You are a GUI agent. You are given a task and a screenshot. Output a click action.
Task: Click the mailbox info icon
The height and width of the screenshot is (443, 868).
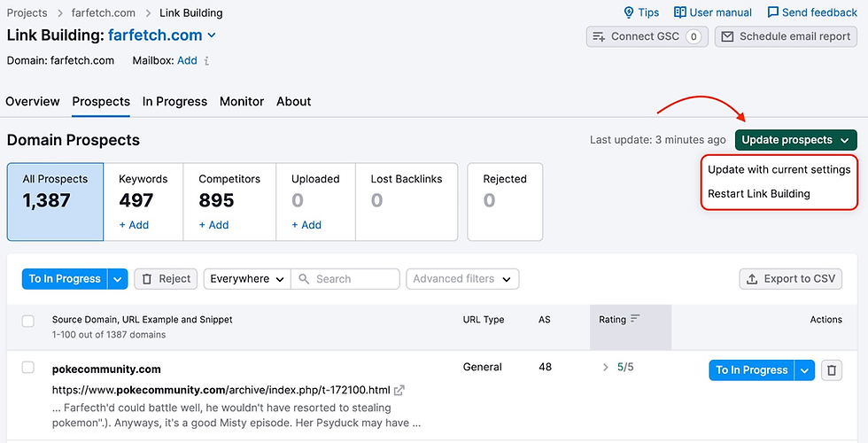pos(207,61)
